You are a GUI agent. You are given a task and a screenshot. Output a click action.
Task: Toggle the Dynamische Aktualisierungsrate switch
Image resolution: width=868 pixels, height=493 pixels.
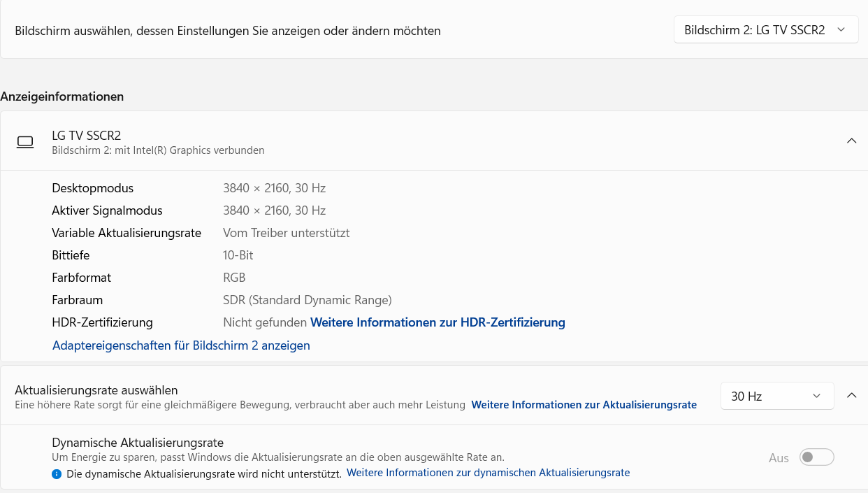tap(816, 457)
